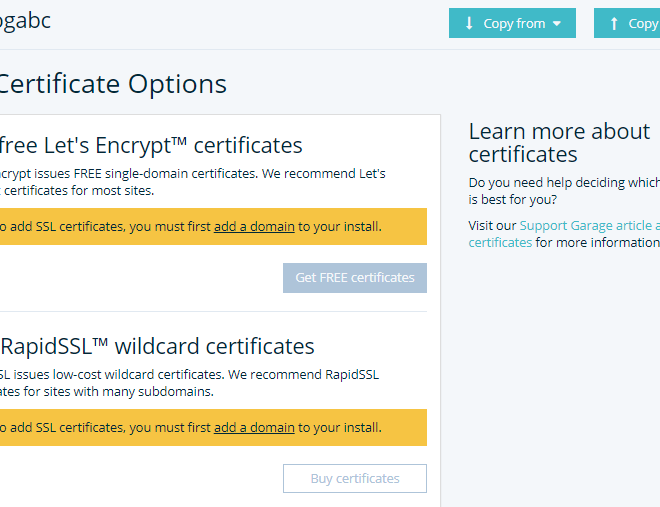The height and width of the screenshot is (507, 660).
Task: Expand the Copy from dropdown caret
Action: [x=557, y=24]
